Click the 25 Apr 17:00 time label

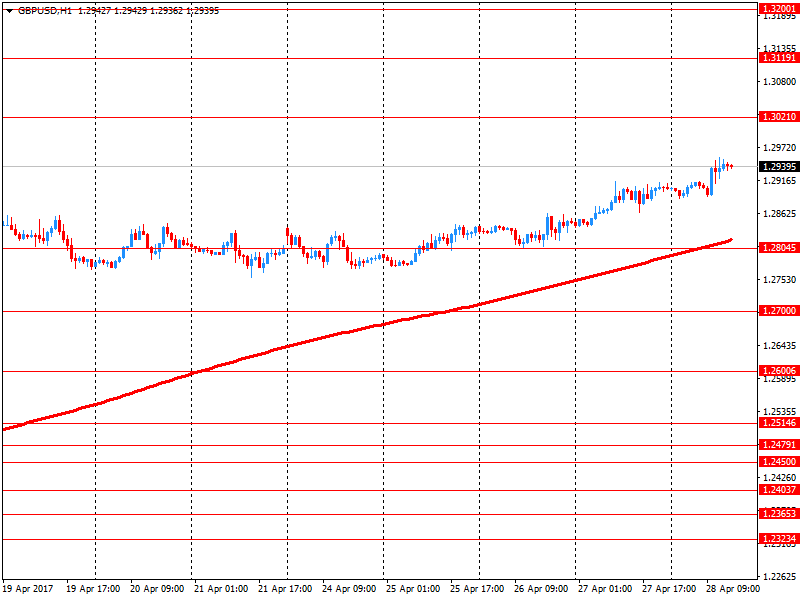pos(477,589)
